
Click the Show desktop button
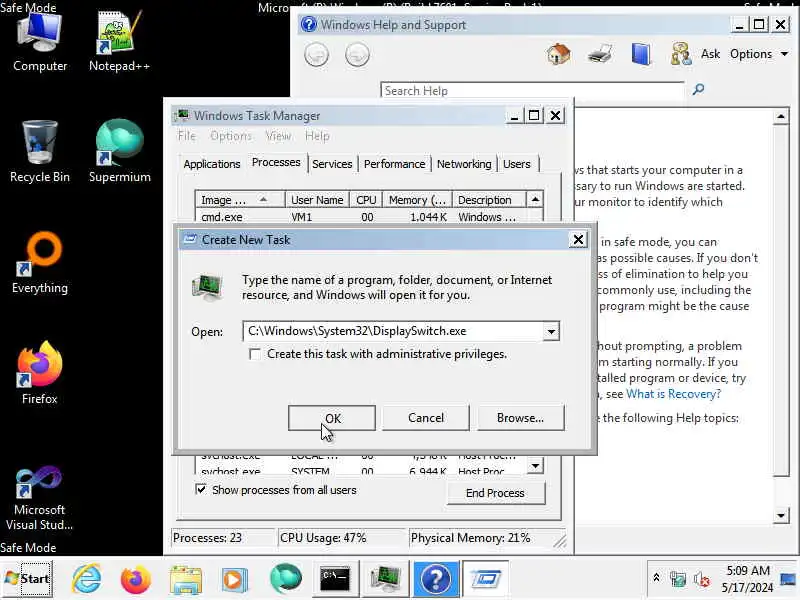click(x=788, y=579)
